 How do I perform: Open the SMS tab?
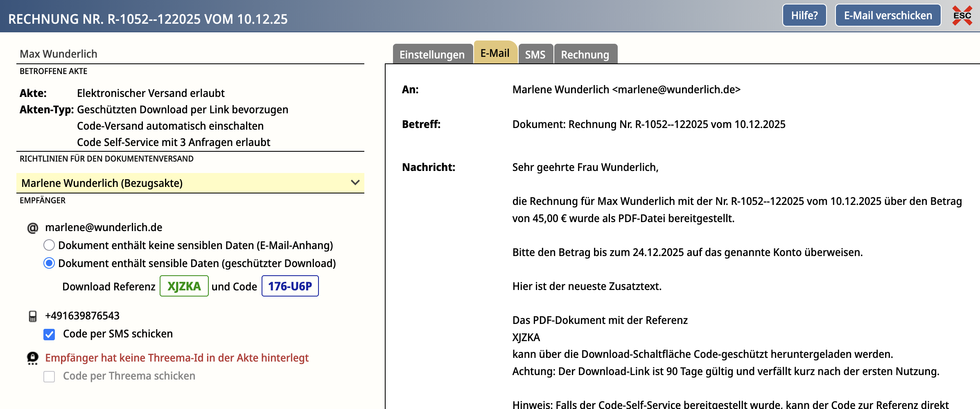click(535, 54)
